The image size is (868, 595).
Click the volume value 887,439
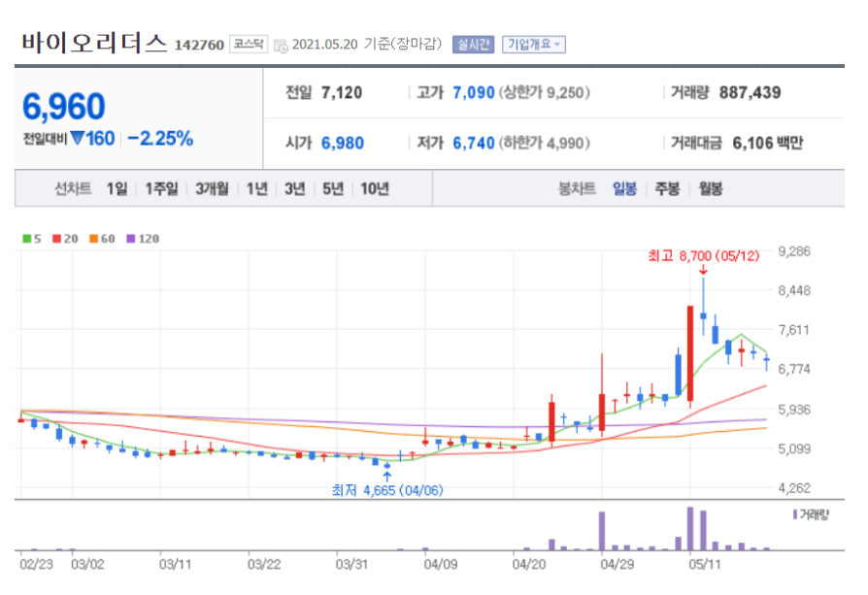[750, 92]
